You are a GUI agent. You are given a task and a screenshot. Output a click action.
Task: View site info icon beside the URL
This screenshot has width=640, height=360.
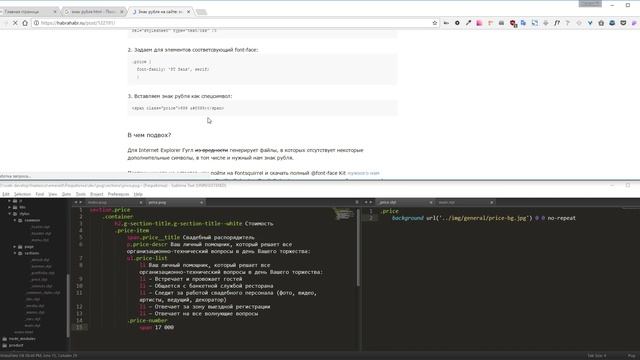pyautogui.click(x=36, y=23)
